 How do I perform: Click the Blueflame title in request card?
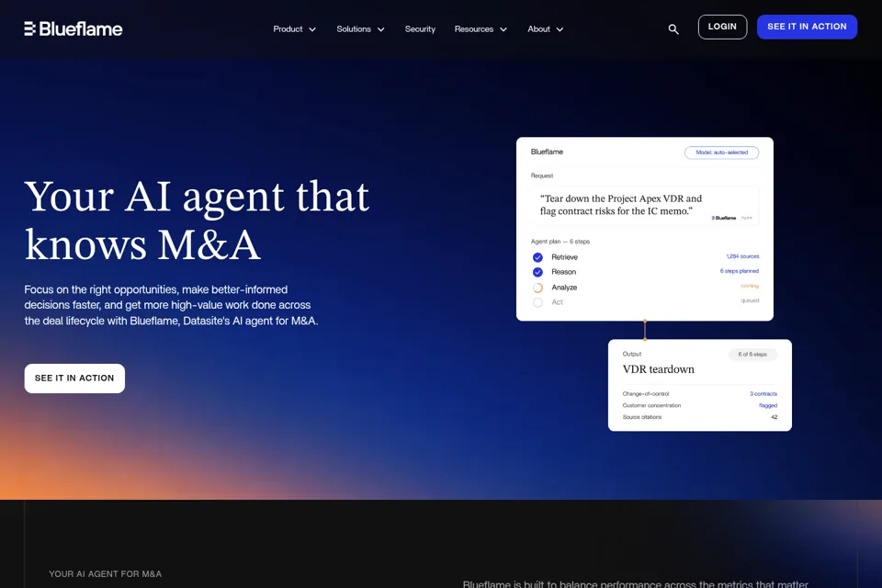coord(547,152)
